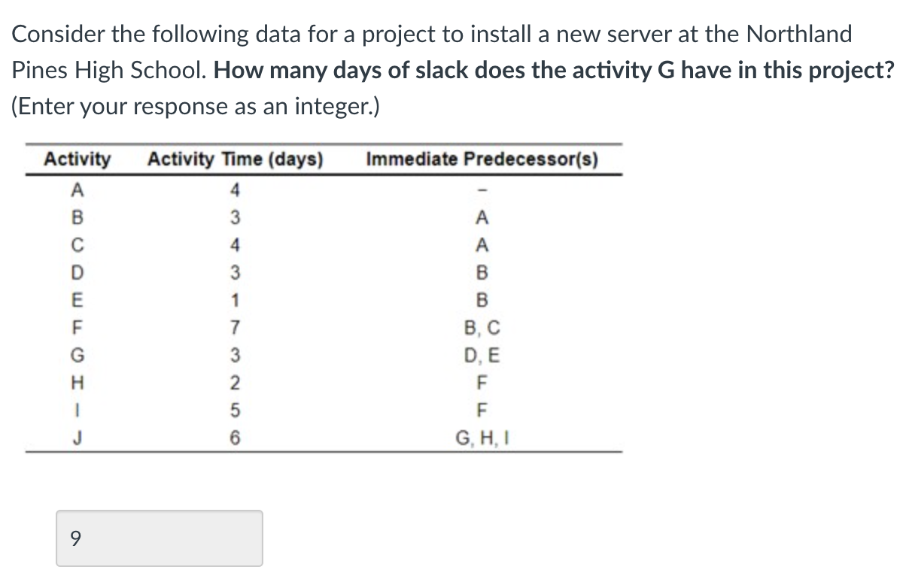Select activity J row
The width and height of the screenshot is (912, 588).
pos(77,435)
